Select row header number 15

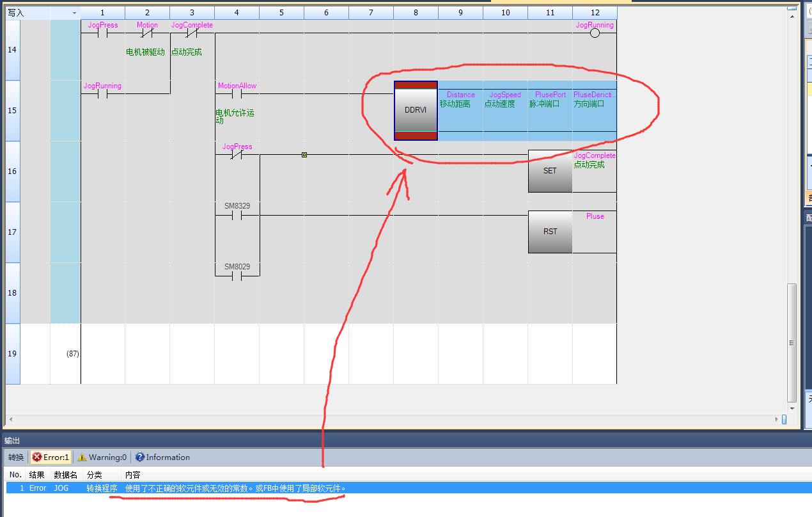tap(13, 110)
